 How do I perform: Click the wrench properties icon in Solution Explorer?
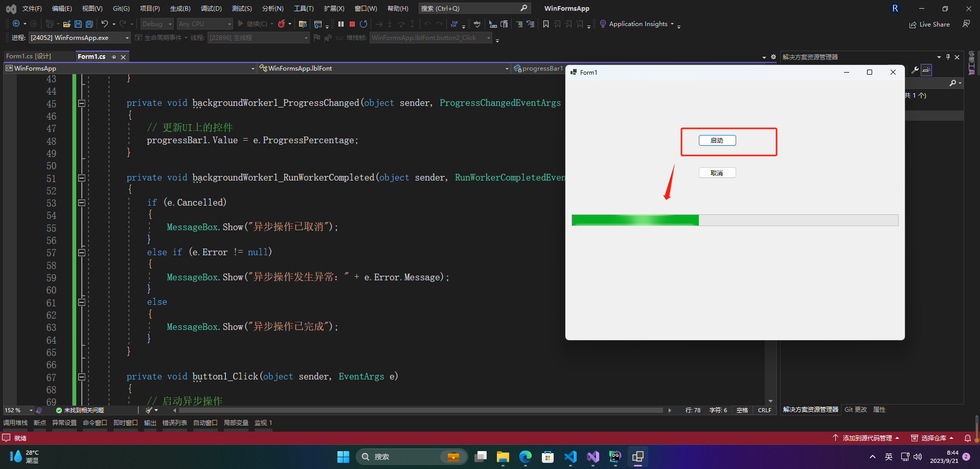[x=915, y=70]
